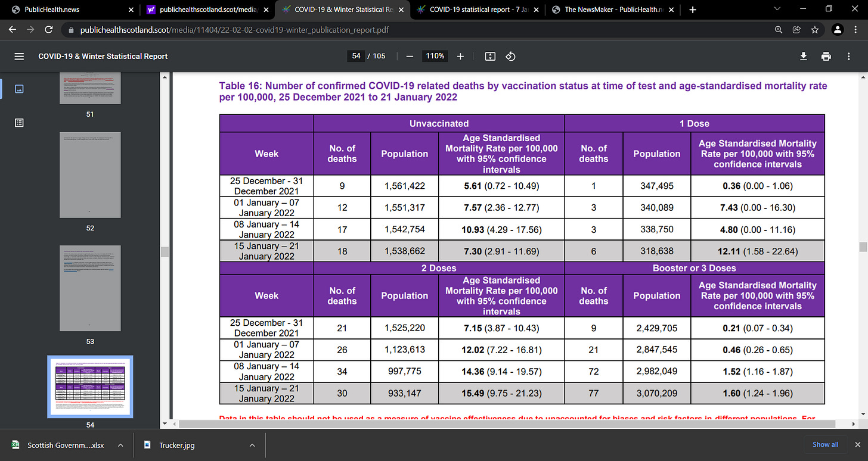Open a new browser tab
Screen dimensions: 868x461
692,10
